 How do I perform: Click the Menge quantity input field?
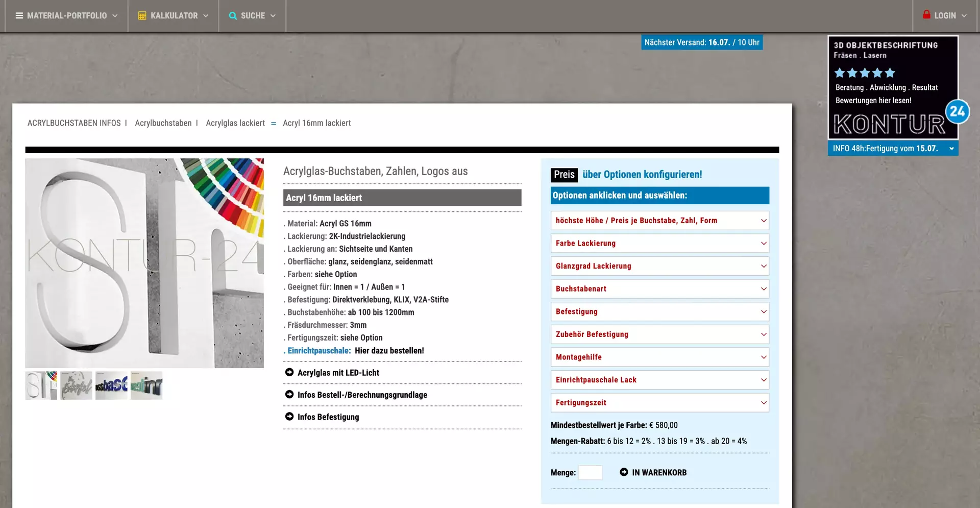tap(590, 472)
